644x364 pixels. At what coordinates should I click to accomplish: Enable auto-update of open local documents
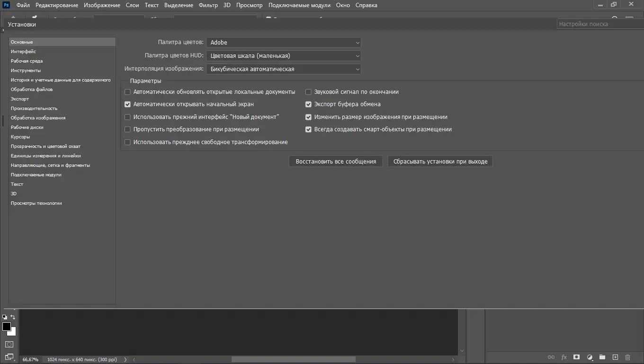pyautogui.click(x=127, y=92)
